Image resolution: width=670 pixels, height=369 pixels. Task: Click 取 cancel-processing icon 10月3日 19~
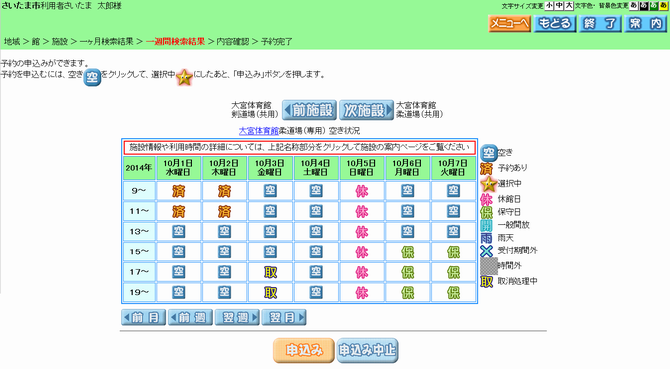click(270, 293)
